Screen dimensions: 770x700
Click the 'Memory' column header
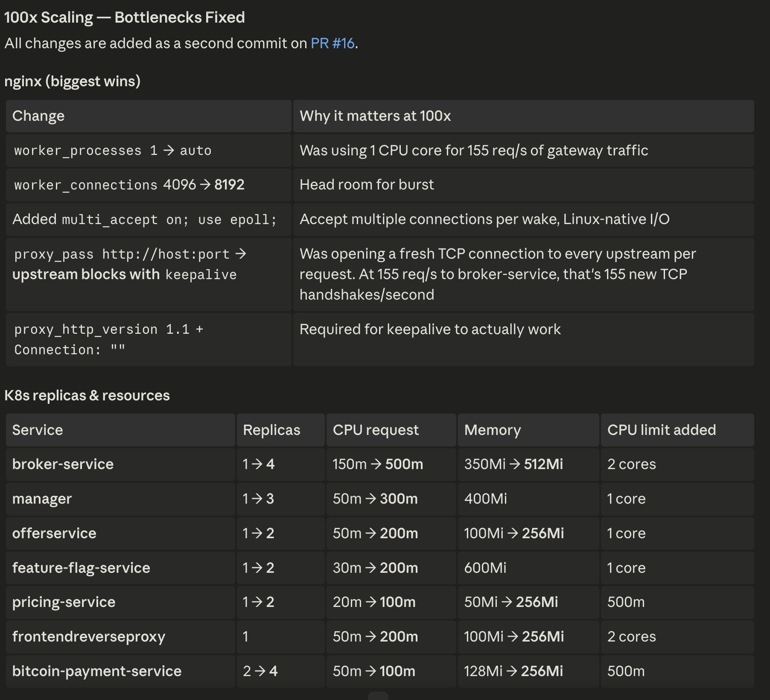[x=528, y=430]
